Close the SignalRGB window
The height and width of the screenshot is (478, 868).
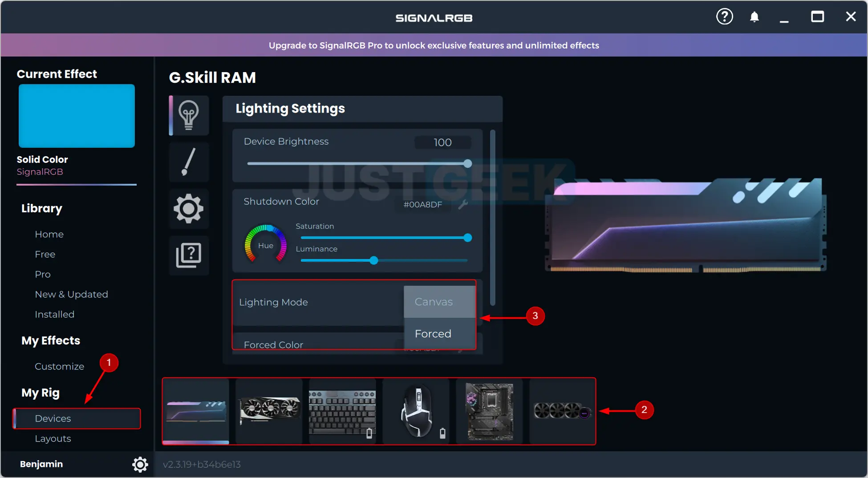(851, 17)
